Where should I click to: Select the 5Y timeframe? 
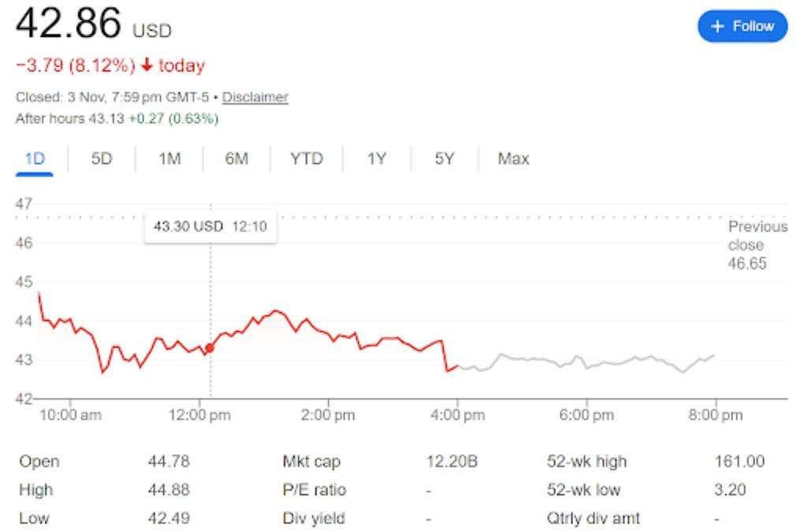coord(444,158)
